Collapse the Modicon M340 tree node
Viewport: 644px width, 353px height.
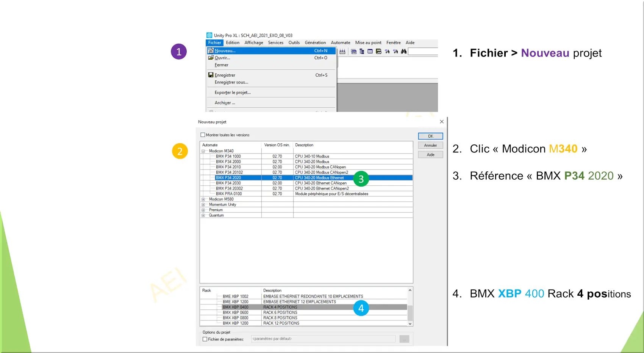coord(203,151)
